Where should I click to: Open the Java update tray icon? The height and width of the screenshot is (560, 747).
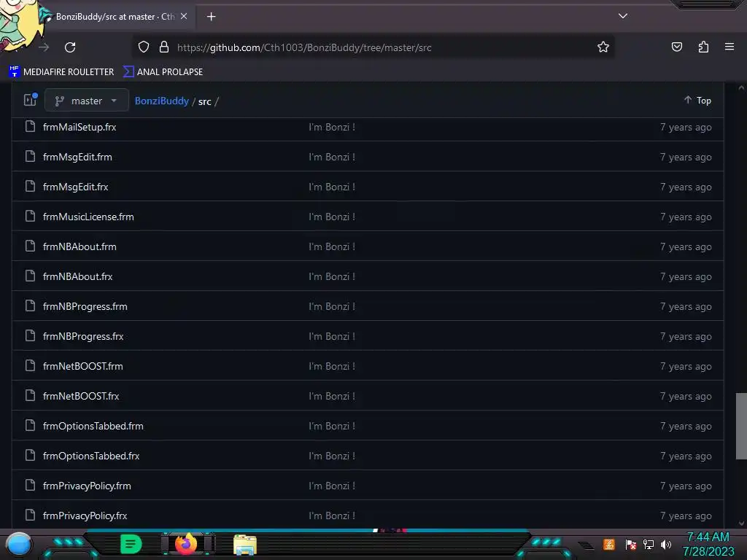tap(609, 544)
